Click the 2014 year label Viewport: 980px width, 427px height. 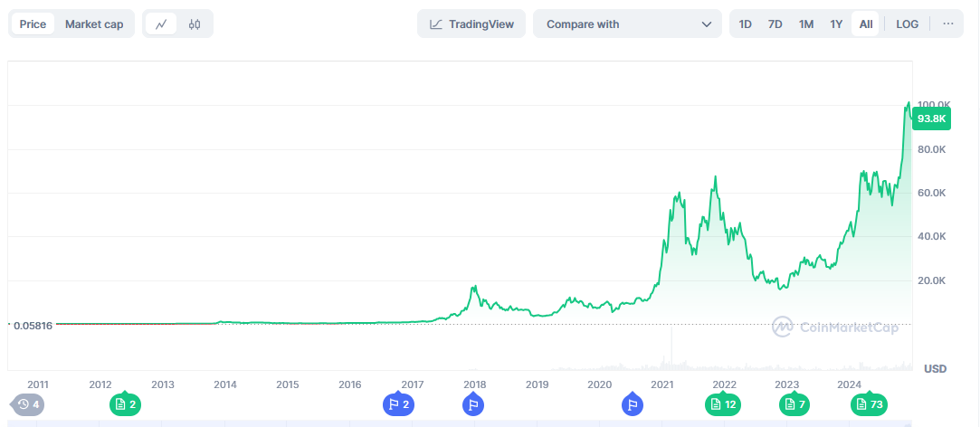click(x=225, y=384)
